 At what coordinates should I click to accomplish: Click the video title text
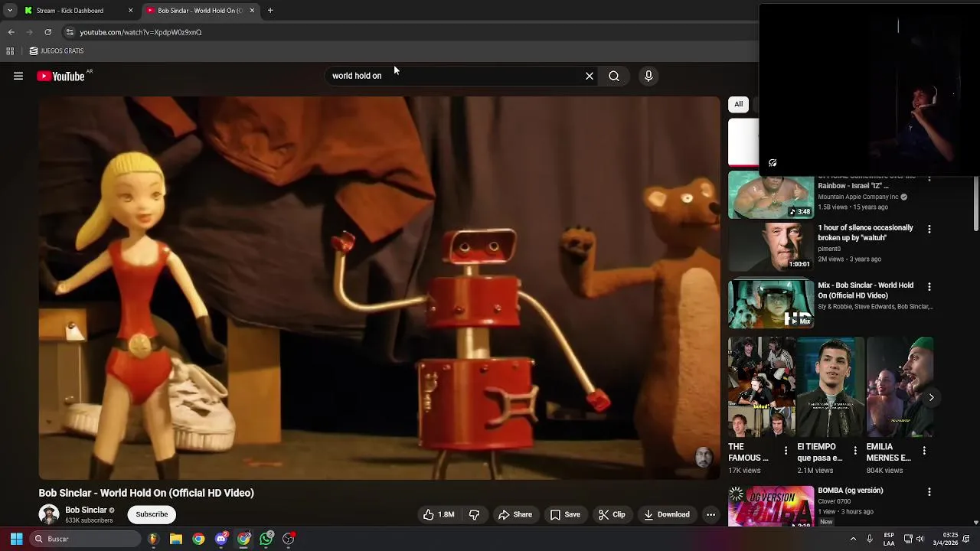(146, 493)
